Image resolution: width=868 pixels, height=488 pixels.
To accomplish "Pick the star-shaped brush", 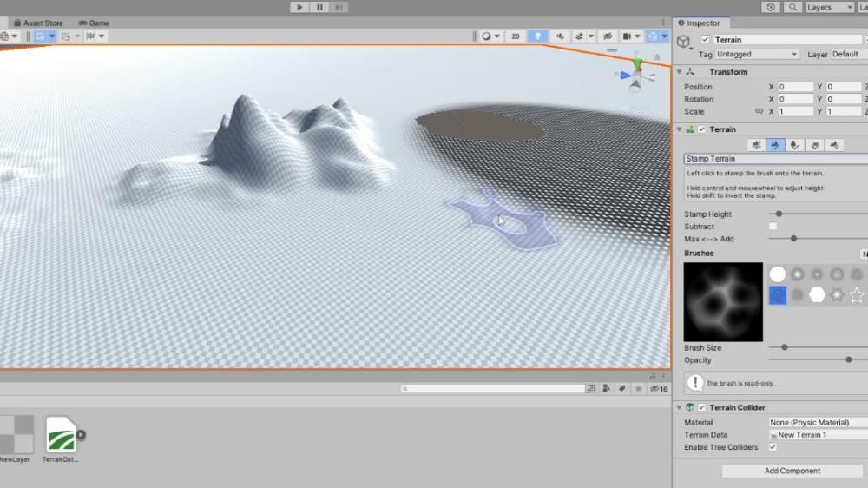I will point(857,295).
